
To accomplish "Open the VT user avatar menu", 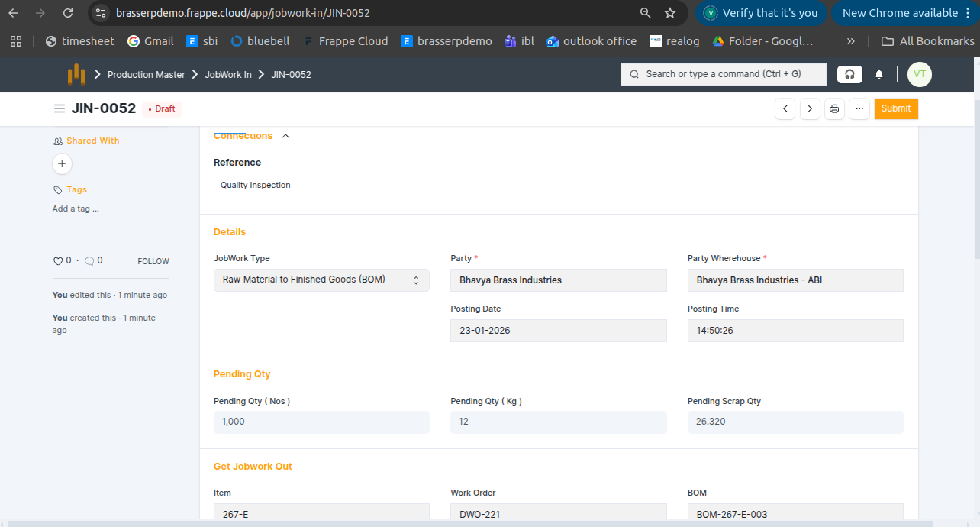I will (x=919, y=74).
